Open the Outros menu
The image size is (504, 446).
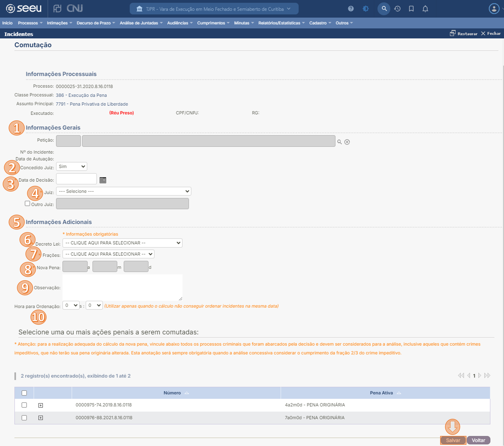click(344, 23)
